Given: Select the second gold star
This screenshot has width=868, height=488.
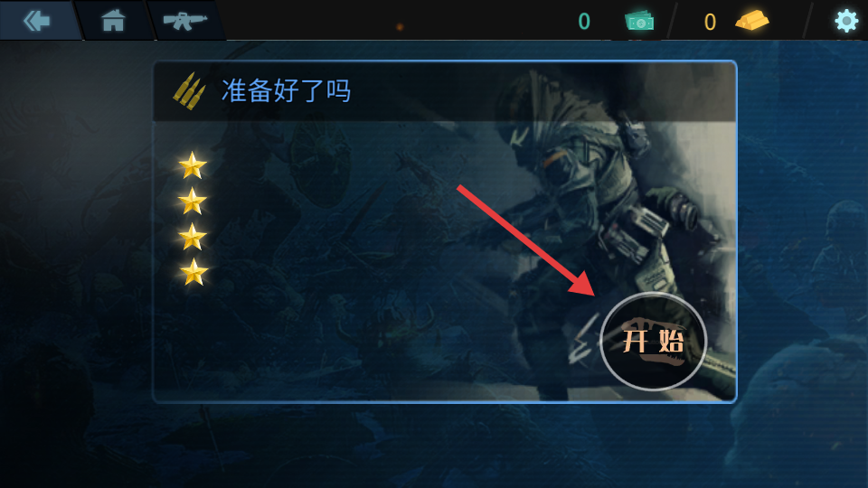Looking at the screenshot, I should [x=193, y=201].
